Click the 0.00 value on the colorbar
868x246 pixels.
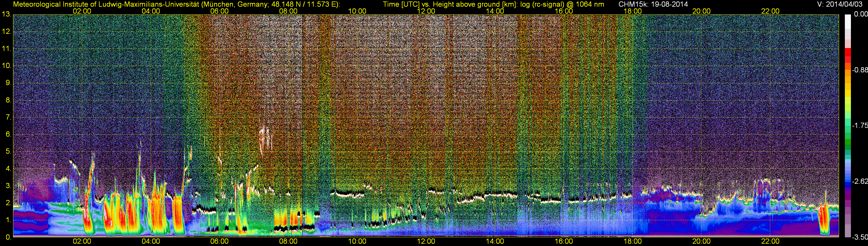click(861, 14)
